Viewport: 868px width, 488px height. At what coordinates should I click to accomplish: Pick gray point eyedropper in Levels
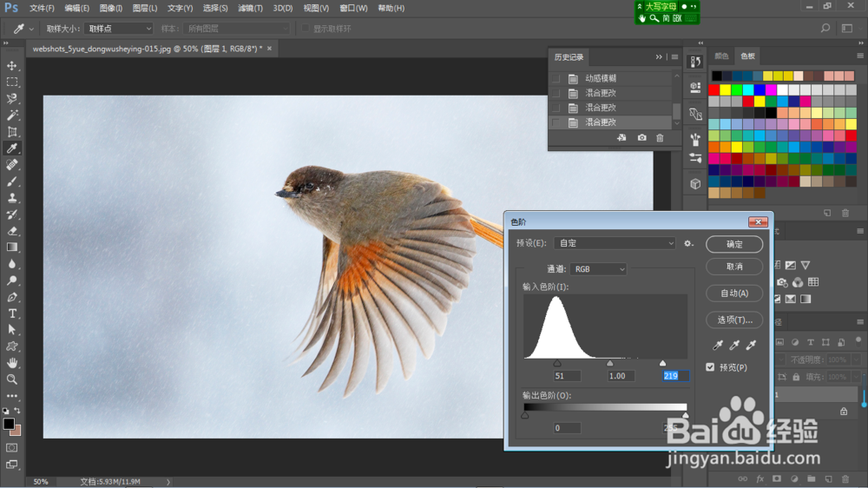[734, 345]
